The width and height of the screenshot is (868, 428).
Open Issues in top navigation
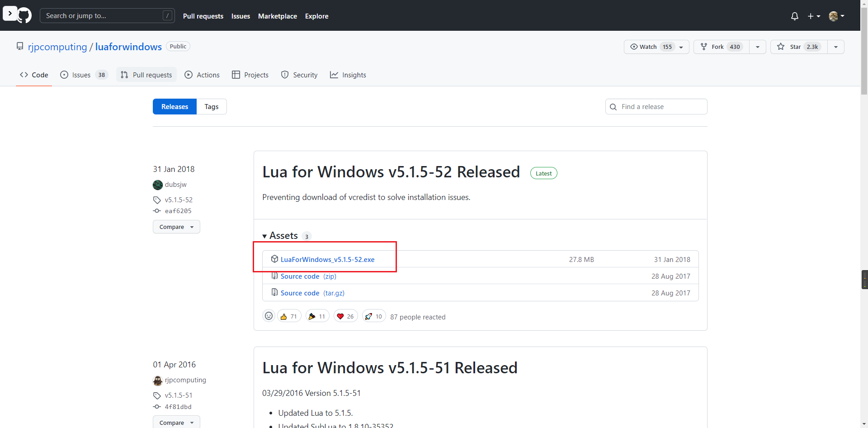click(x=241, y=16)
